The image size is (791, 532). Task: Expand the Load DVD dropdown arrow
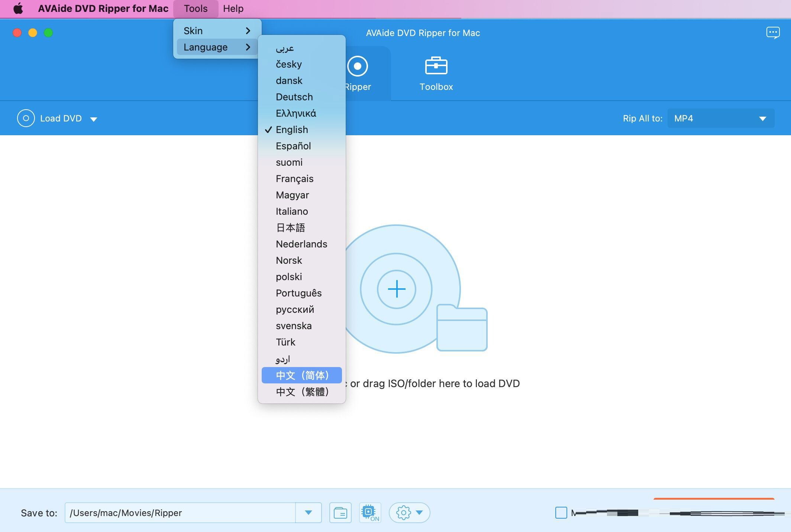tap(94, 119)
